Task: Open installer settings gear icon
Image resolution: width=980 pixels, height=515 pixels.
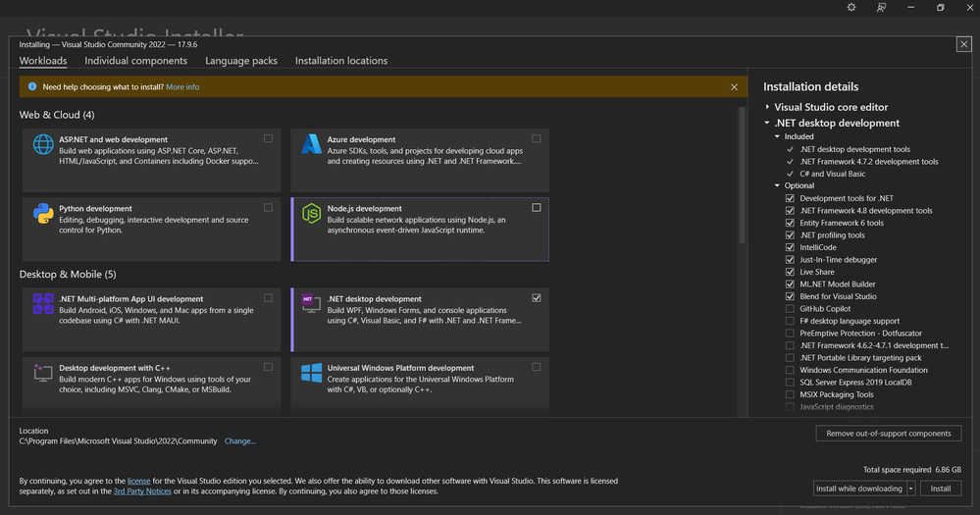Action: click(851, 8)
